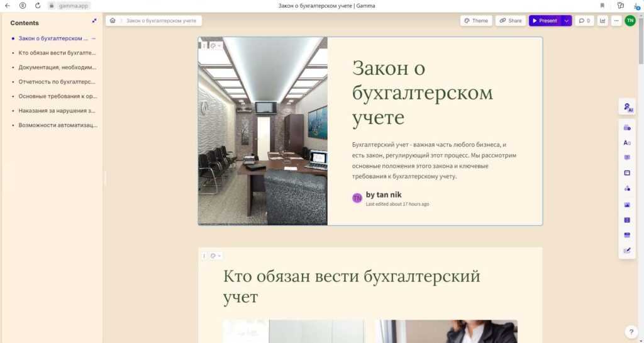Click the dash icon next to first Contents item
Viewport: 644px width, 343px height.
click(94, 38)
